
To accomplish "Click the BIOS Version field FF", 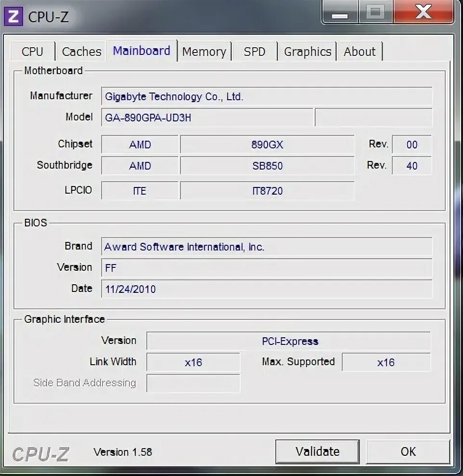I will coord(267,268).
